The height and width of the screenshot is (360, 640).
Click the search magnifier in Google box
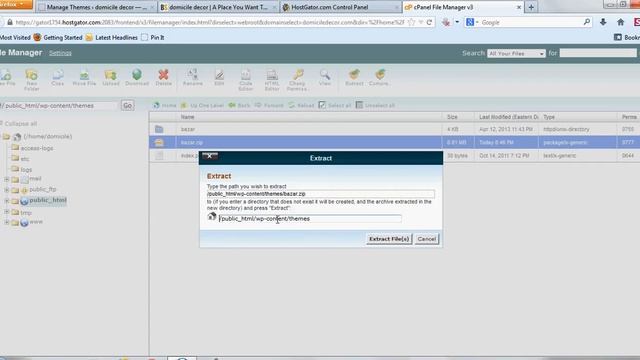pos(587,22)
